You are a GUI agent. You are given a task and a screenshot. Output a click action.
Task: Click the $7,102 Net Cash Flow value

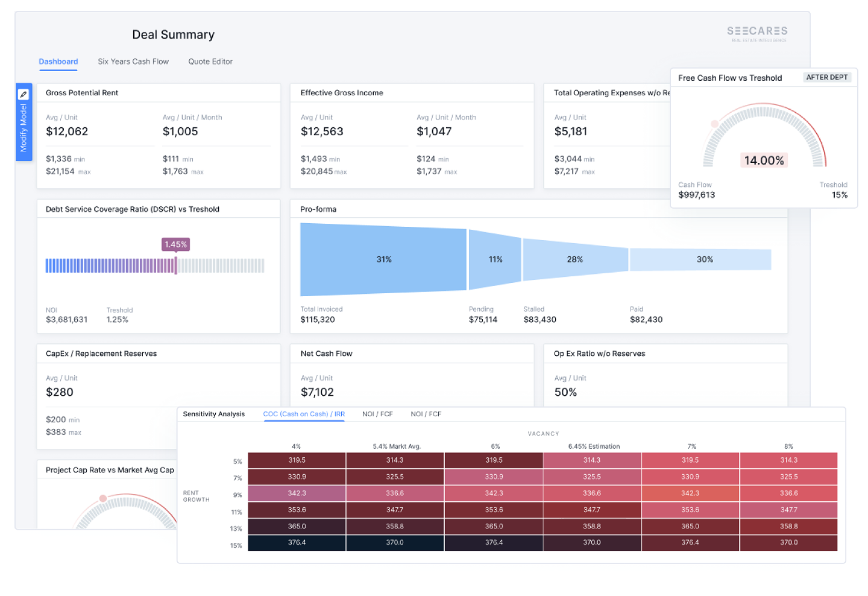(x=317, y=392)
